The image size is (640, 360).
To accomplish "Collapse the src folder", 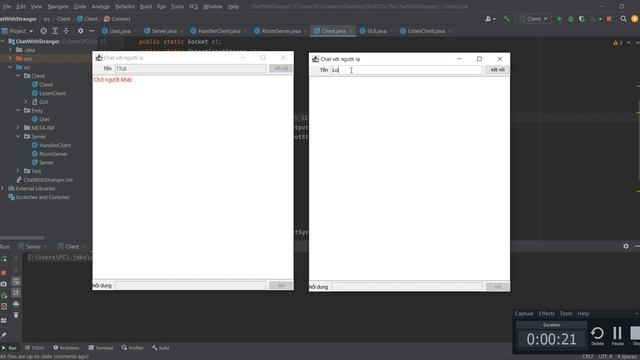I will pyautogui.click(x=11, y=67).
